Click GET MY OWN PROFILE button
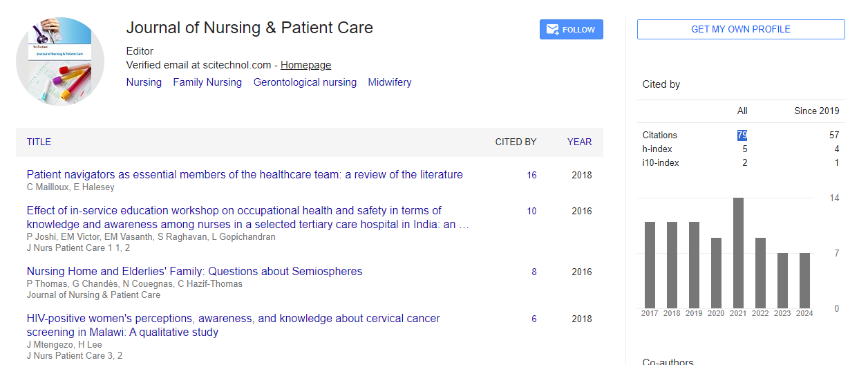This screenshot has width=868, height=365. [x=741, y=29]
